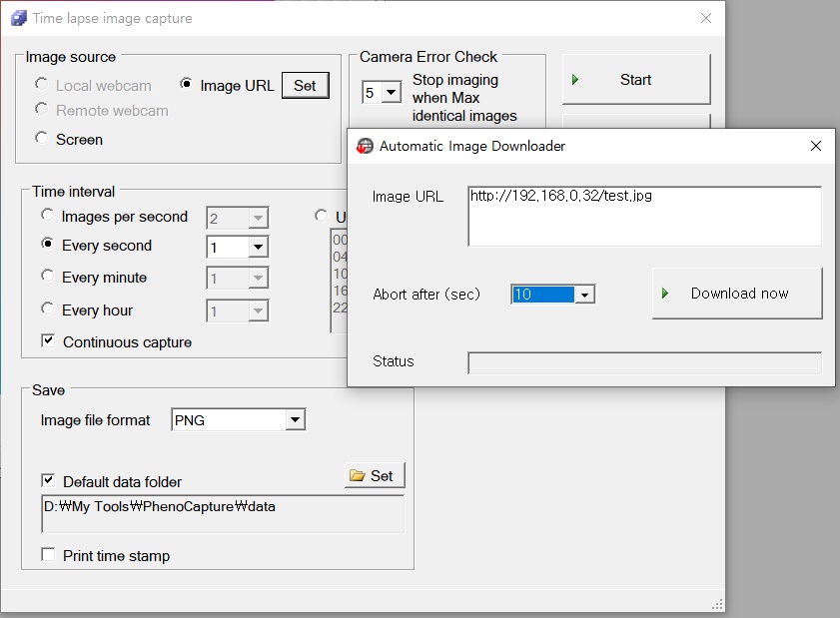Select Every hour interval option
Viewport: 840px width, 618px height.
pos(48,309)
